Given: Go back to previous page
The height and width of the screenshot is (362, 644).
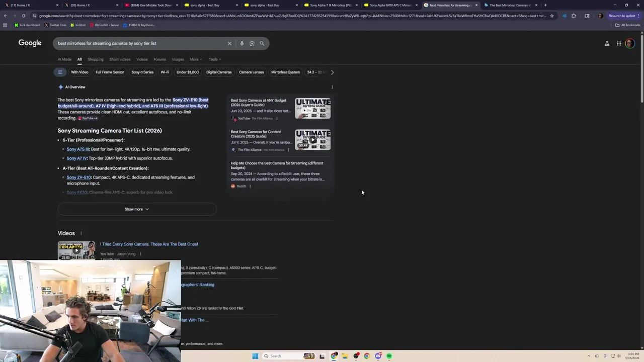Looking at the screenshot, I should click(x=5, y=16).
